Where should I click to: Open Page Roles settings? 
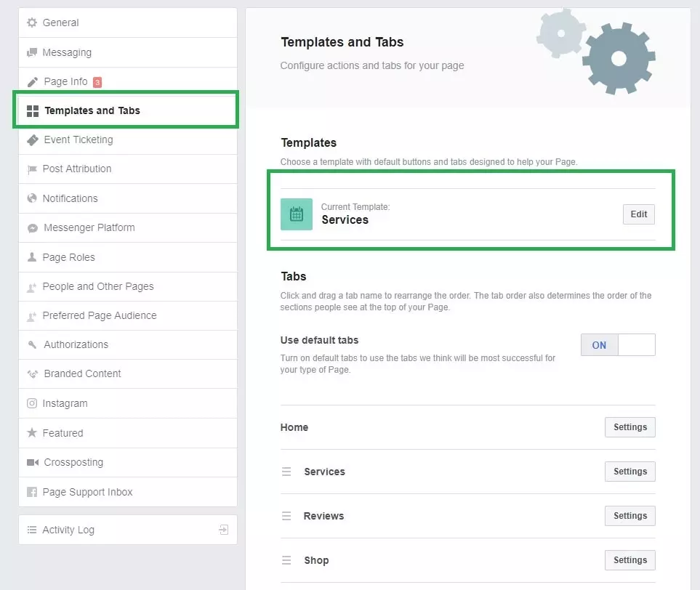(x=128, y=257)
